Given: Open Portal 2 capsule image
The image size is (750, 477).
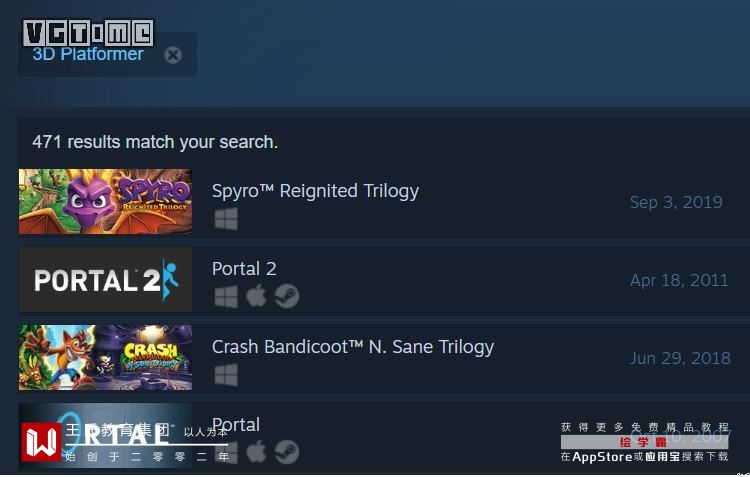Looking at the screenshot, I should point(105,279).
